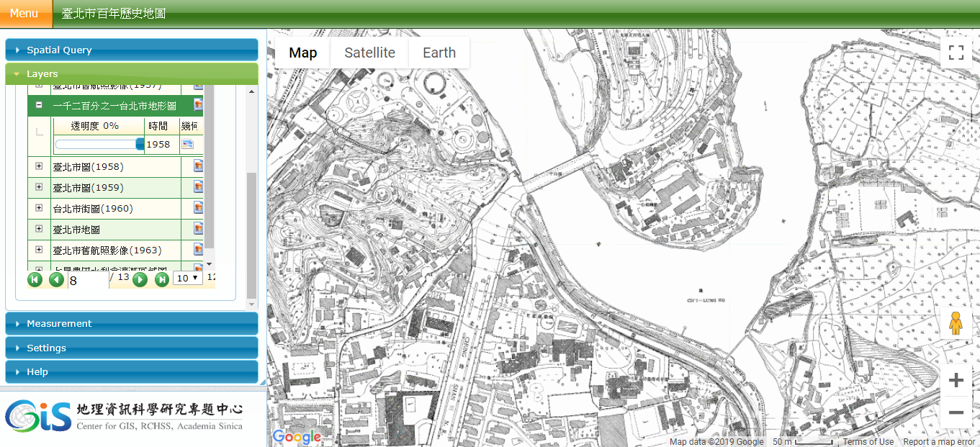
Task: Open the orange Menu button
Action: [26, 14]
